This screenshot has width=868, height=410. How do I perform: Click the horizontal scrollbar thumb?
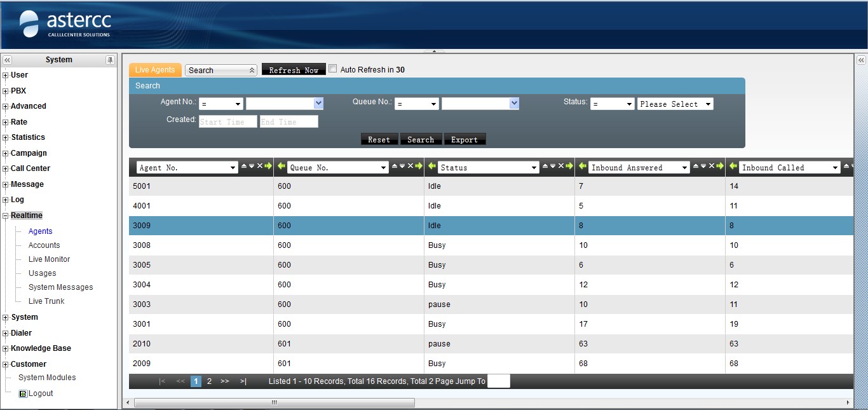click(x=275, y=402)
